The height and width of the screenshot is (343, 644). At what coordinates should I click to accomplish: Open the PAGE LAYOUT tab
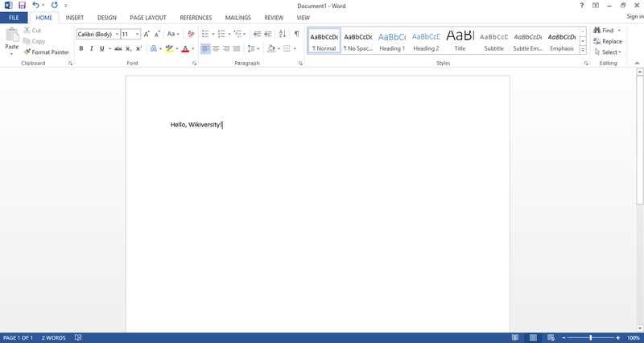(x=147, y=17)
